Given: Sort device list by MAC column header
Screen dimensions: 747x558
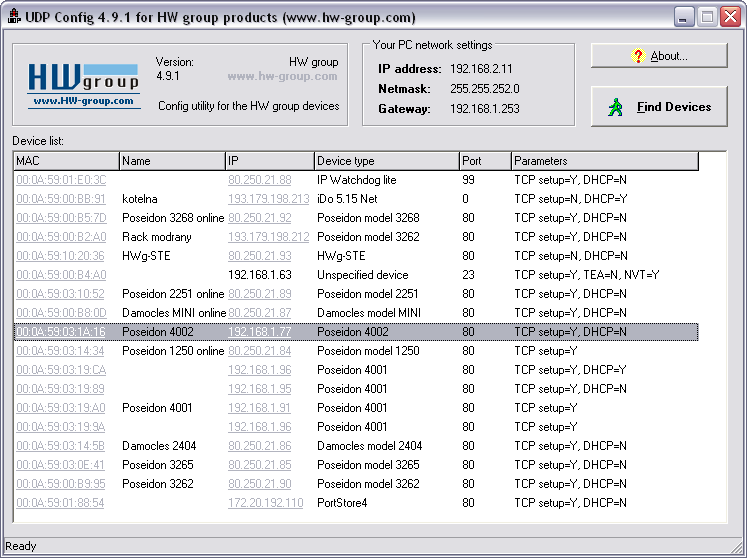Looking at the screenshot, I should [x=66, y=161].
